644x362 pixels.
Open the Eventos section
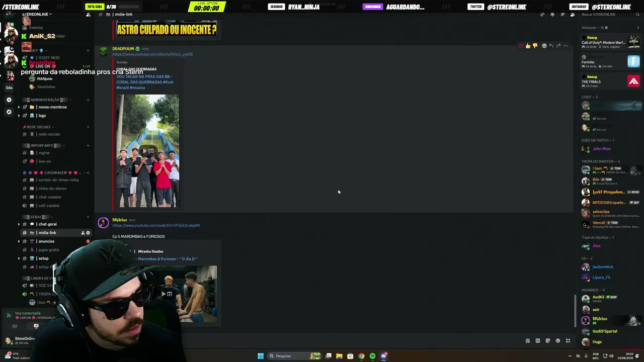(x=36, y=28)
